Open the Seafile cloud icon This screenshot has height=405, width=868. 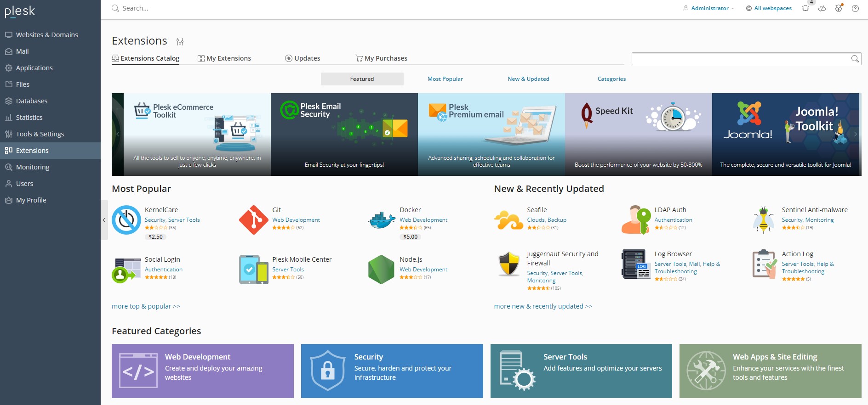(508, 220)
